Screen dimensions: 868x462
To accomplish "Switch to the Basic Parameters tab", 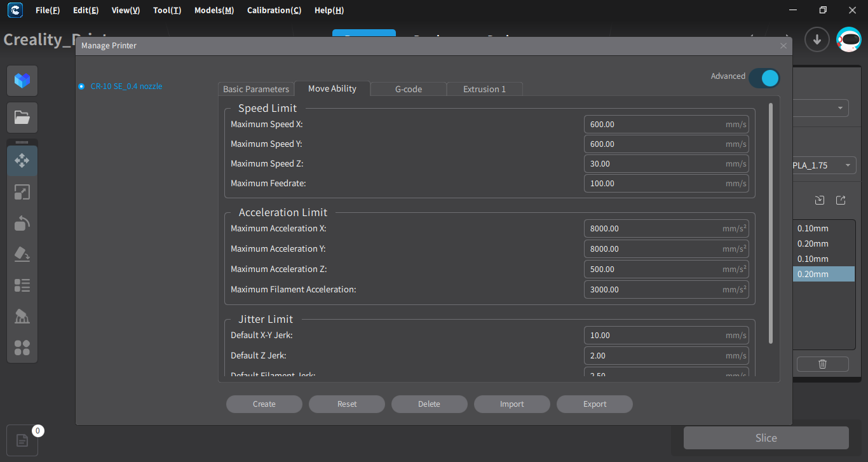I will (x=256, y=89).
